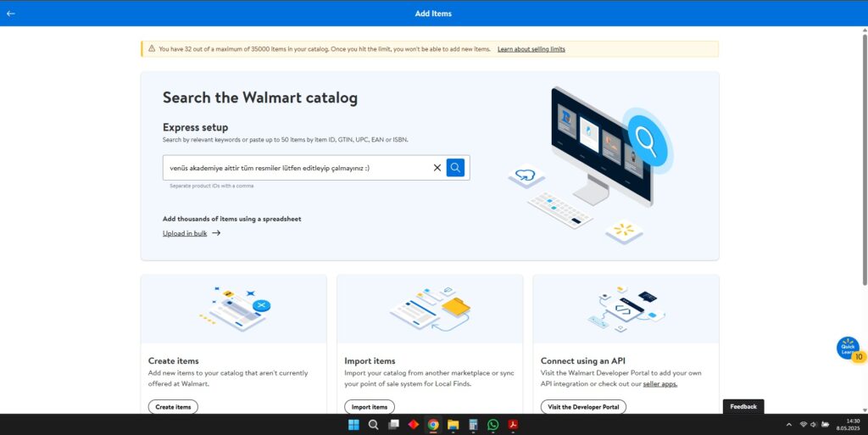This screenshot has width=868, height=435.
Task: Open the Wi-Fi network tray icon
Action: coord(804,425)
